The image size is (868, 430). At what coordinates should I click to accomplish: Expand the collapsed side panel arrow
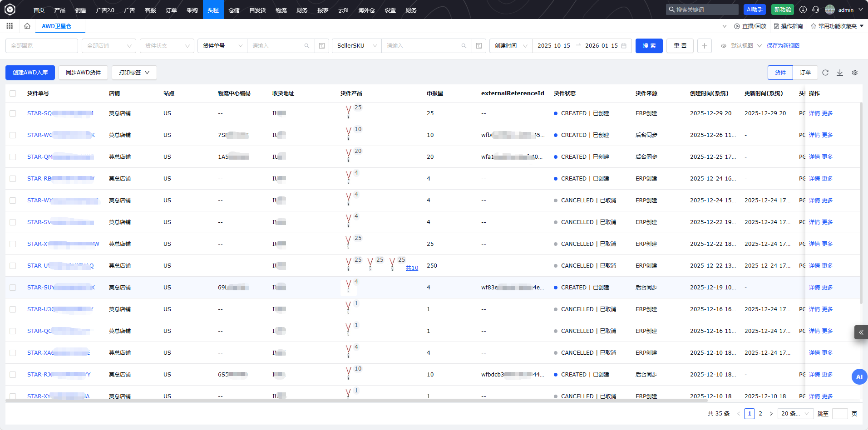tap(861, 332)
